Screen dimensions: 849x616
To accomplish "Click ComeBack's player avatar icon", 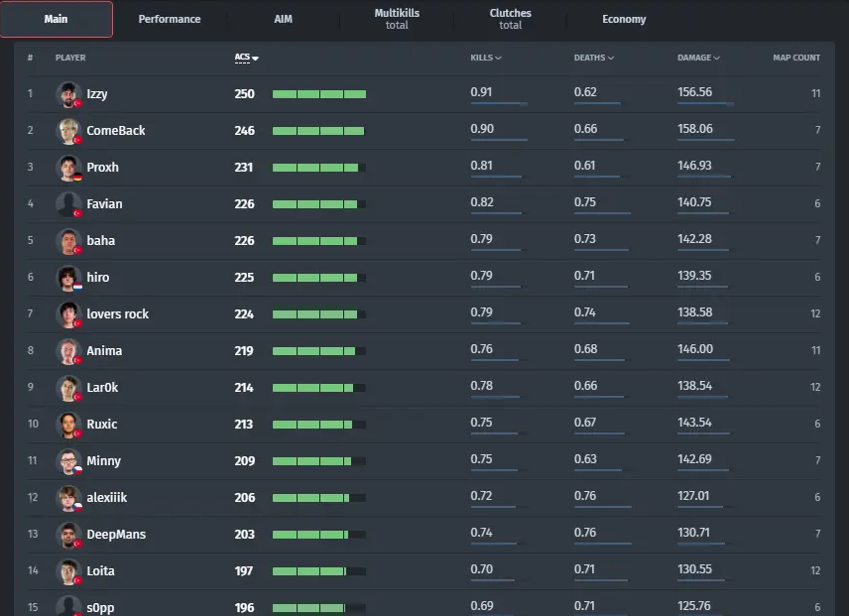I will pos(68,131).
